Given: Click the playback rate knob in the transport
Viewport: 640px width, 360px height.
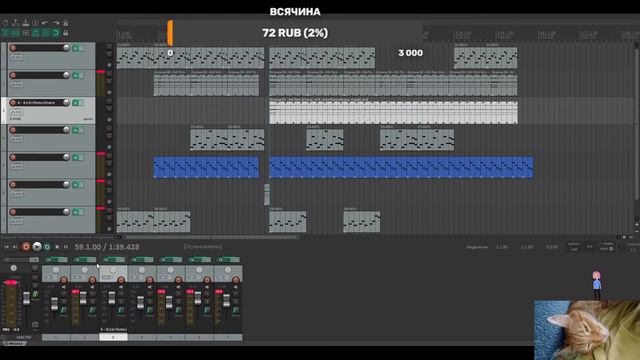Looking at the screenshot, I should point(611,249).
